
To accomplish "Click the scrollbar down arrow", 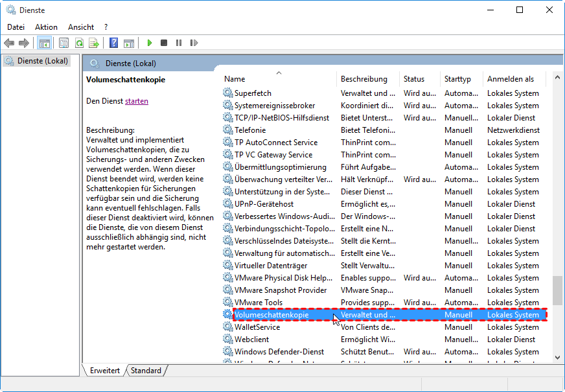I will pos(557,358).
